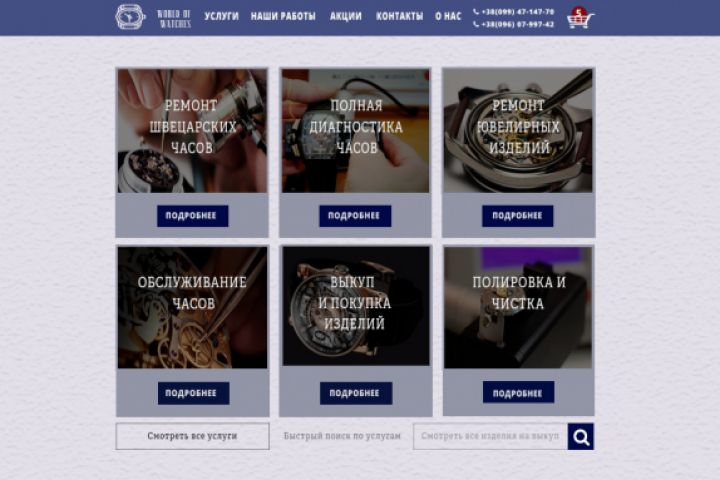720x480 pixels.
Task: Click the magnifier search button
Action: (580, 436)
